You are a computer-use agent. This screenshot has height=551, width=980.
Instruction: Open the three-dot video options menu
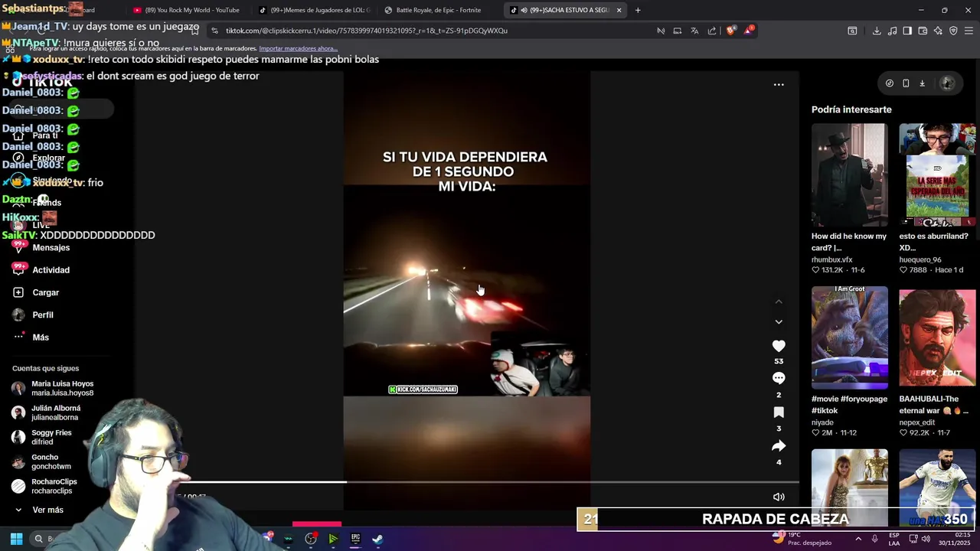tap(779, 84)
